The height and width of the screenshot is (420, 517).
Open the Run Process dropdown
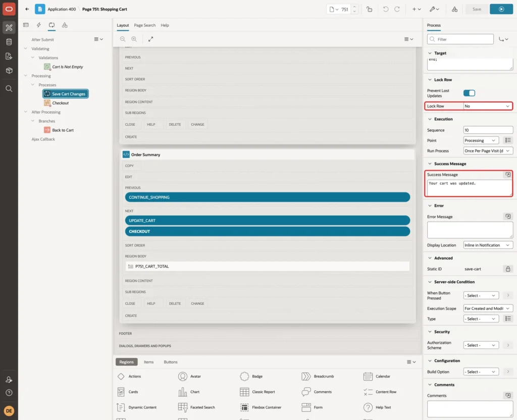tap(487, 150)
